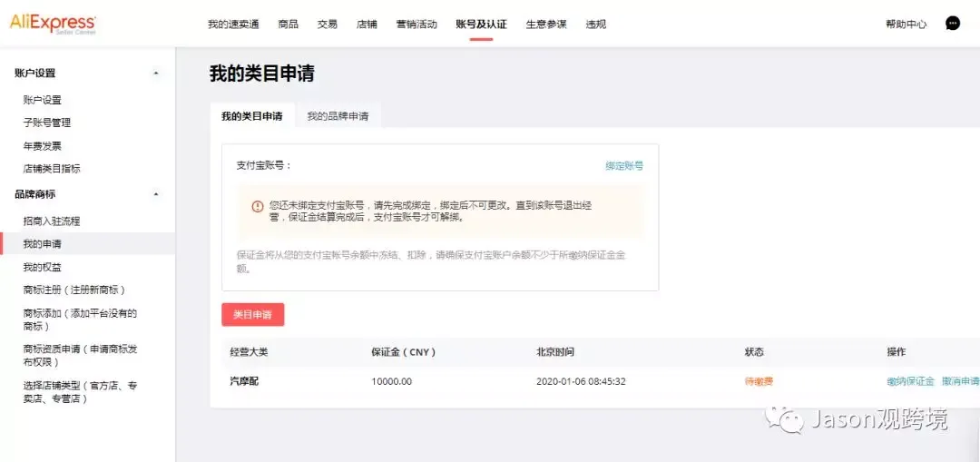Open 招商入驻流程 in sidebar
Viewport: 980px width, 462px height.
52,221
